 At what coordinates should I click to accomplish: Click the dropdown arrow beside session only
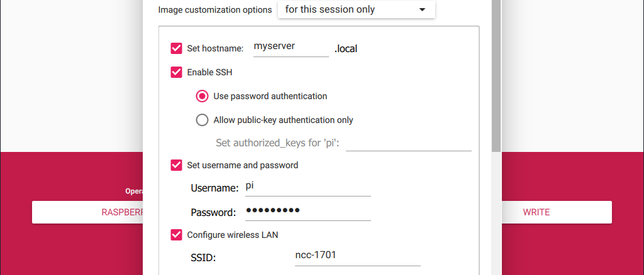[x=422, y=10]
